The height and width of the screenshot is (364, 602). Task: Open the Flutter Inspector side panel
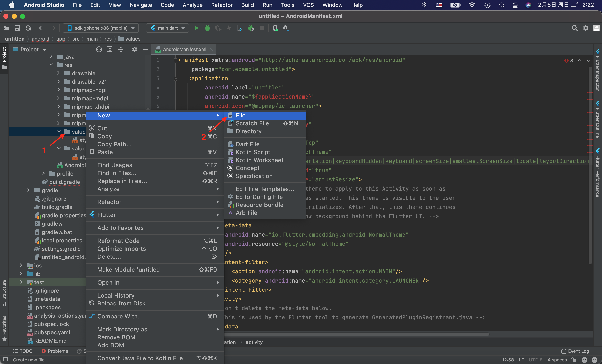pyautogui.click(x=597, y=70)
